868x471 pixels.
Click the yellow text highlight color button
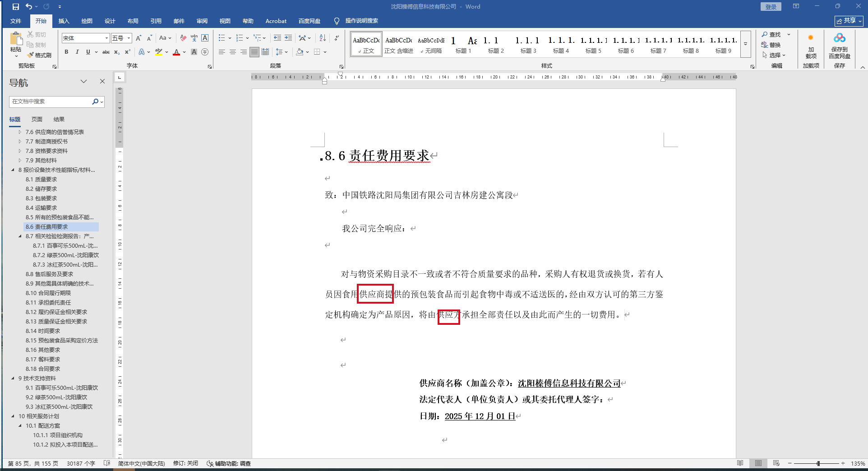159,52
